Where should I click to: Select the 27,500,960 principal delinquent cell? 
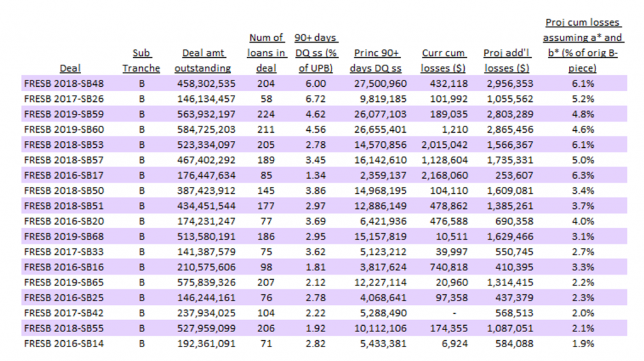(x=380, y=84)
